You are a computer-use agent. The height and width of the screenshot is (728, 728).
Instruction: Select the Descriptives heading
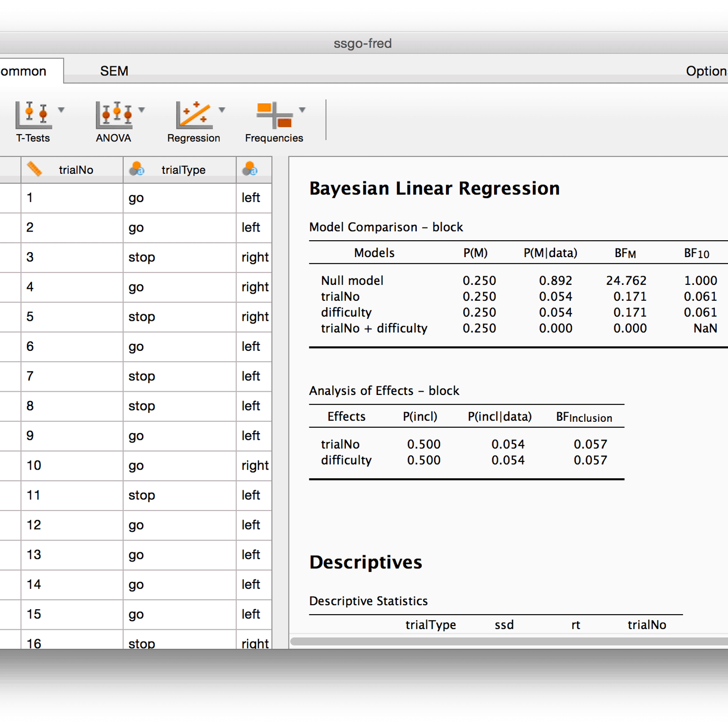click(x=366, y=562)
